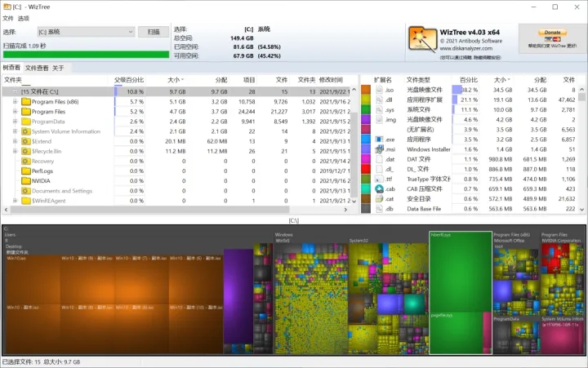This screenshot has height=368, width=588.
Task: Click the .cat catalog file icon
Action: pos(379,199)
